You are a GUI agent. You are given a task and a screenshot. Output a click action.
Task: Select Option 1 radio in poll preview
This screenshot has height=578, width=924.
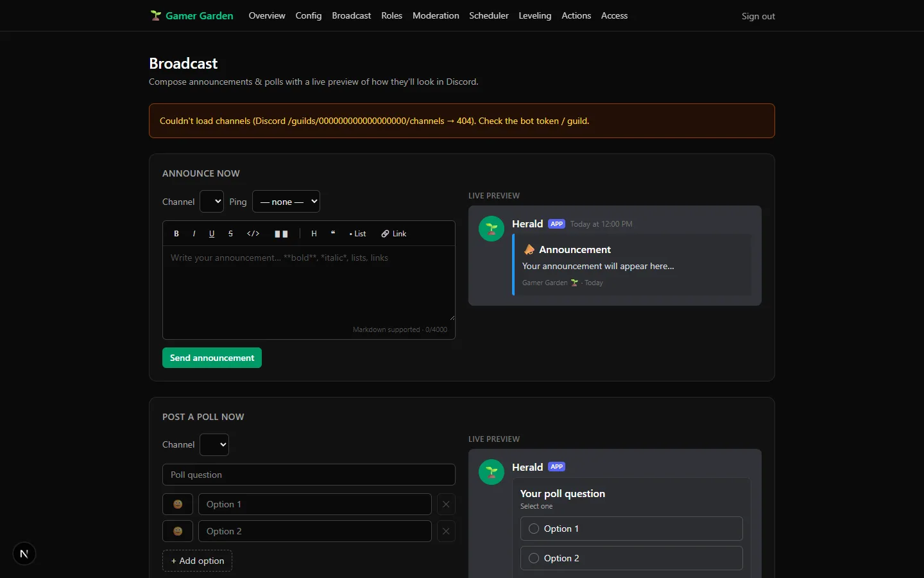[x=534, y=529]
